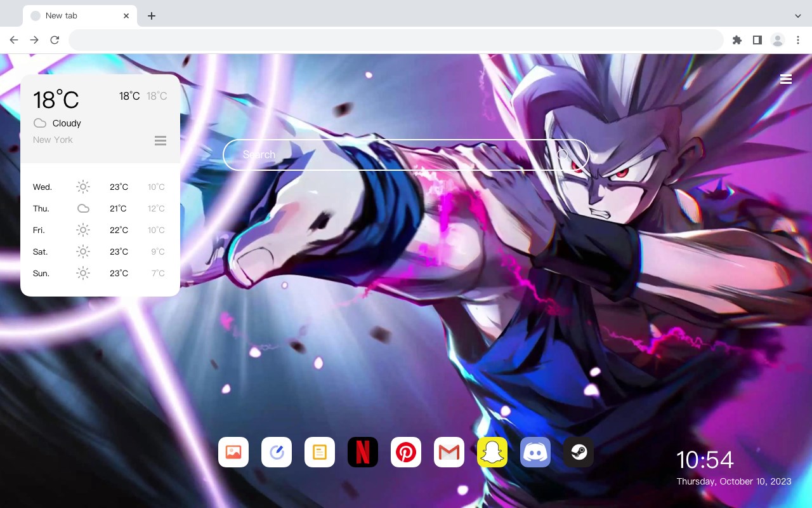Image resolution: width=812 pixels, height=508 pixels.
Task: Open the Chrome profile avatar
Action: (778, 40)
